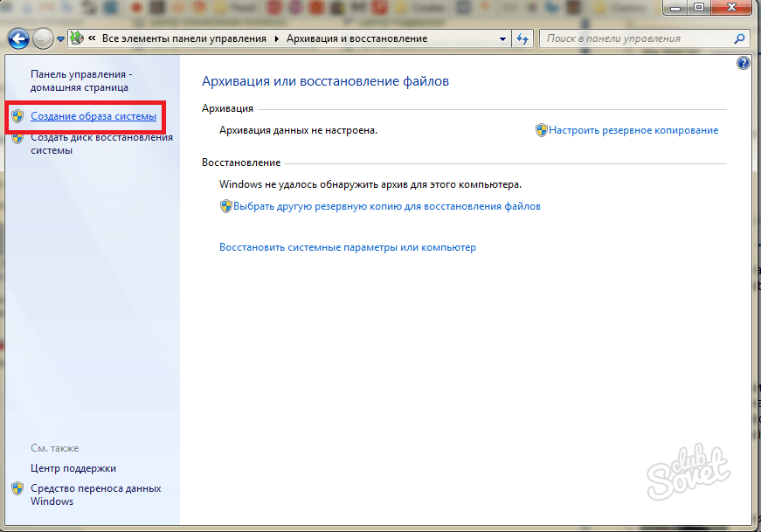Select 'Все элементы панели управления' breadcrumb
The width and height of the screenshot is (761, 532).
(x=186, y=39)
